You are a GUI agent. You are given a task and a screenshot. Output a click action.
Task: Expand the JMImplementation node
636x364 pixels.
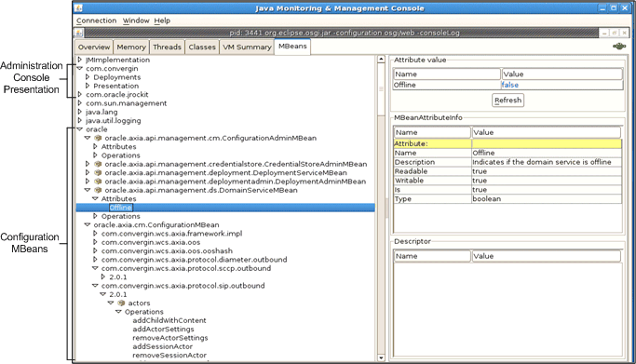(x=80, y=60)
